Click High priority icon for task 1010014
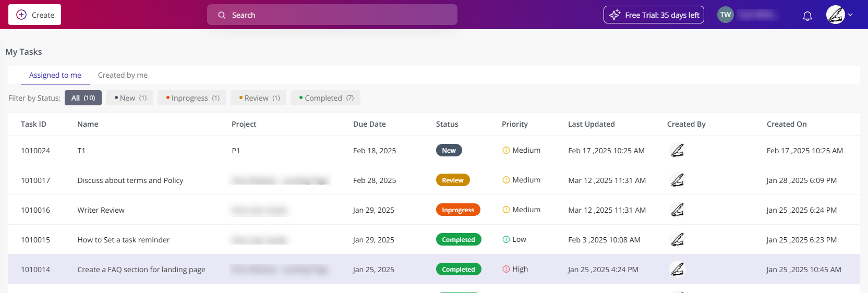The width and height of the screenshot is (868, 293). (x=506, y=269)
